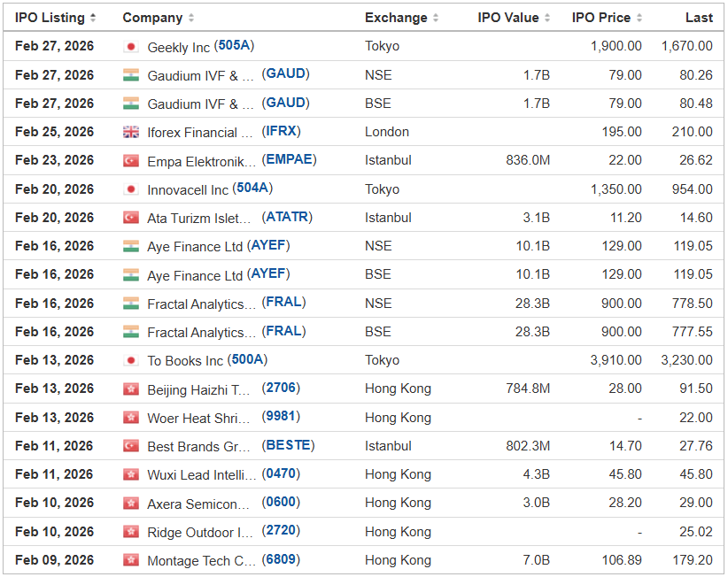
Task: Open BESTE ticker link
Action: pyautogui.click(x=288, y=445)
